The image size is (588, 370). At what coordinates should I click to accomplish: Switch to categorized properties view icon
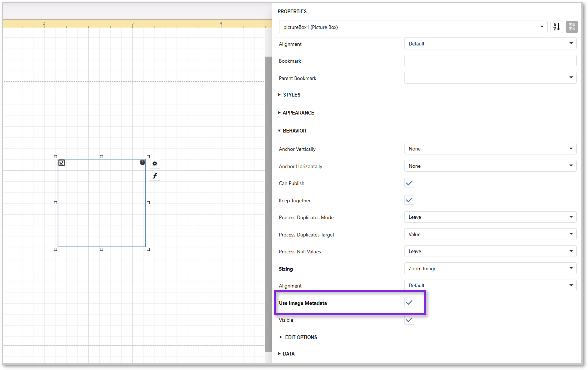[x=572, y=27]
